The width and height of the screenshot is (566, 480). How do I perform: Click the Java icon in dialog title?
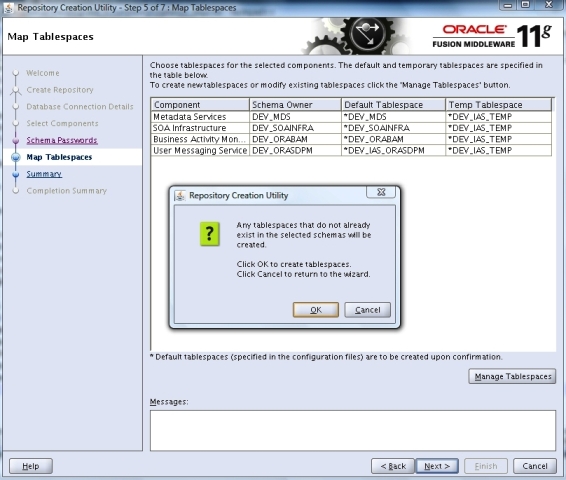pos(180,196)
